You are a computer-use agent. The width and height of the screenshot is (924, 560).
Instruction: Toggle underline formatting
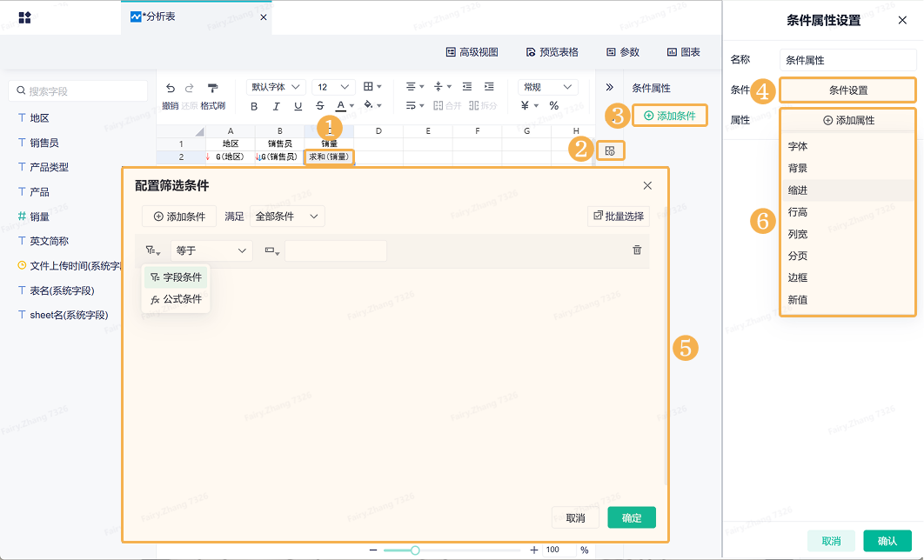[298, 106]
